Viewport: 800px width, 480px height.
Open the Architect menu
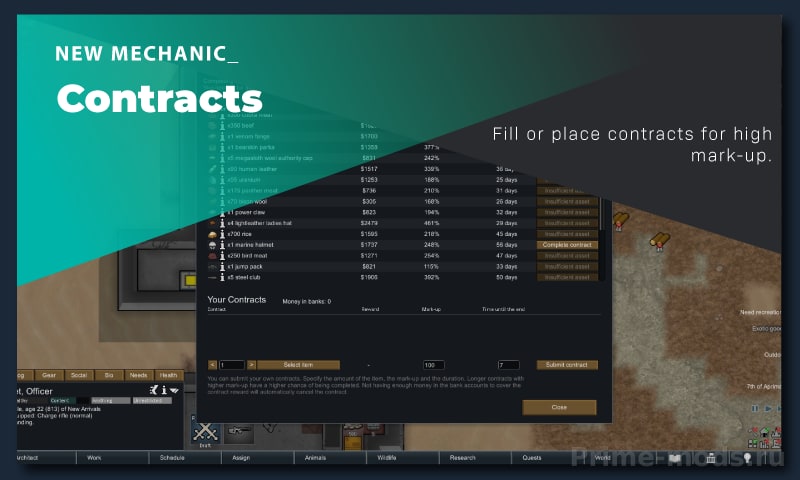(46, 458)
